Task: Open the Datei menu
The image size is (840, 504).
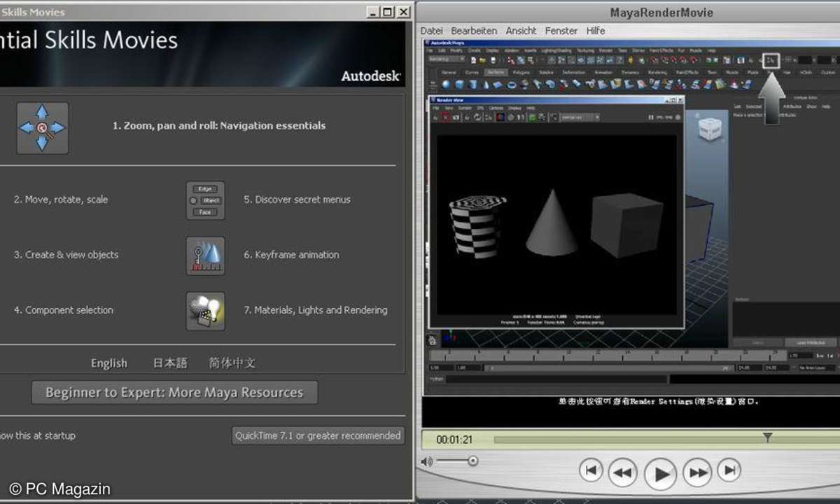Action: [432, 31]
